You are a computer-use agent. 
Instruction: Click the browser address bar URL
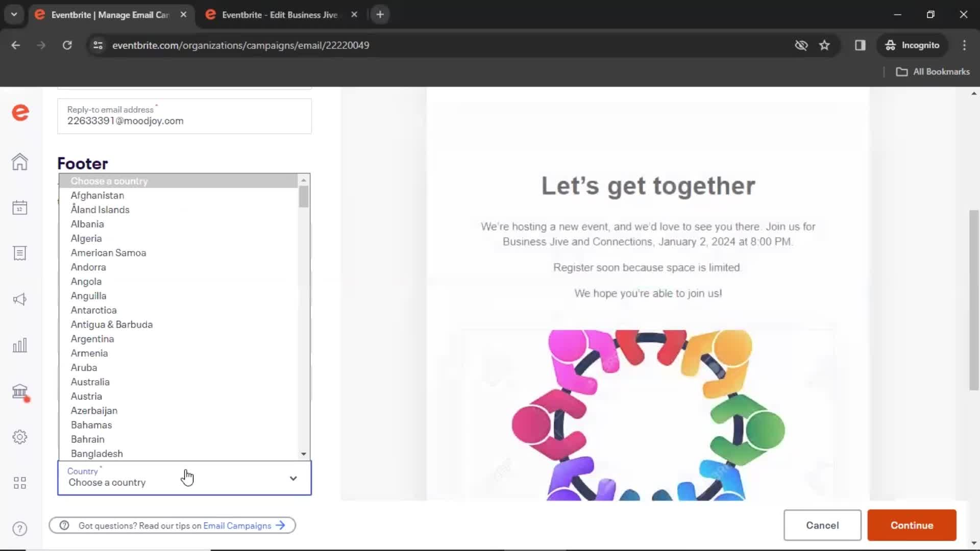coord(240,45)
